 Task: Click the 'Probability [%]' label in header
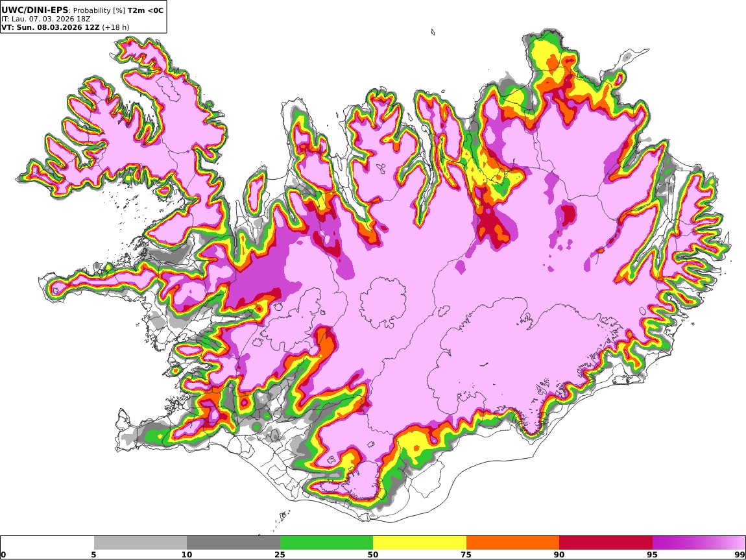click(x=99, y=10)
